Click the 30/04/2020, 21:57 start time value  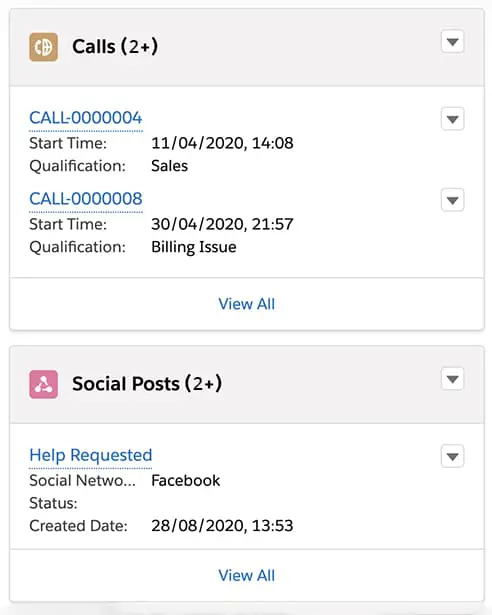tap(222, 224)
